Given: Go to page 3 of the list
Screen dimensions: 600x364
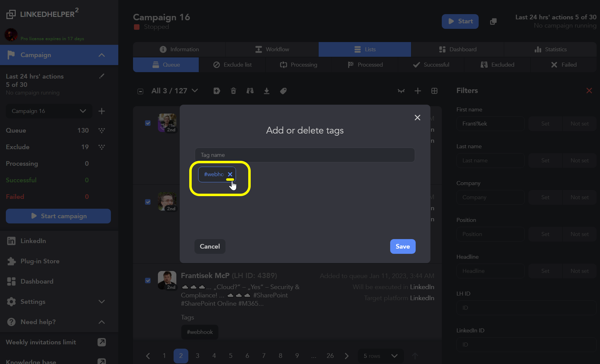Looking at the screenshot, I should [198, 356].
